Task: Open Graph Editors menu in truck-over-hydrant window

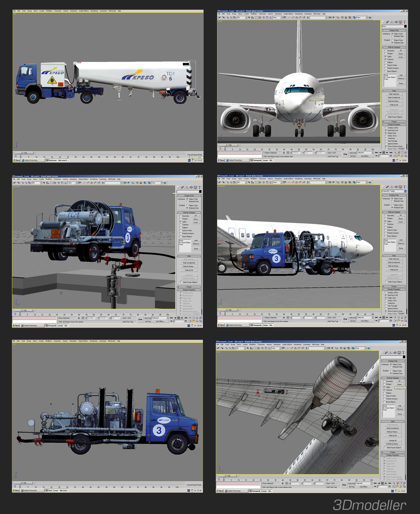Action: [83, 179]
